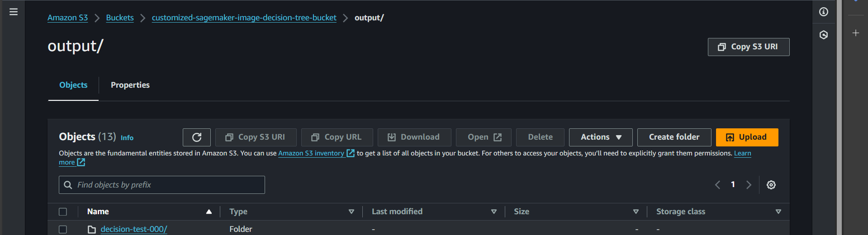Click the hexagon icon in right sidebar

click(824, 35)
